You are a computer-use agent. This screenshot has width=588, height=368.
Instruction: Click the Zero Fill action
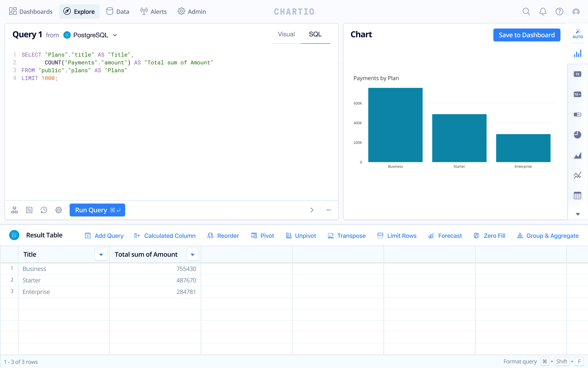(x=489, y=236)
